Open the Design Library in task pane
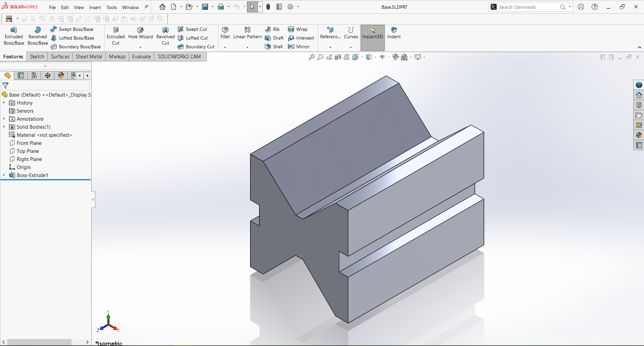The height and width of the screenshot is (346, 644). tap(639, 105)
